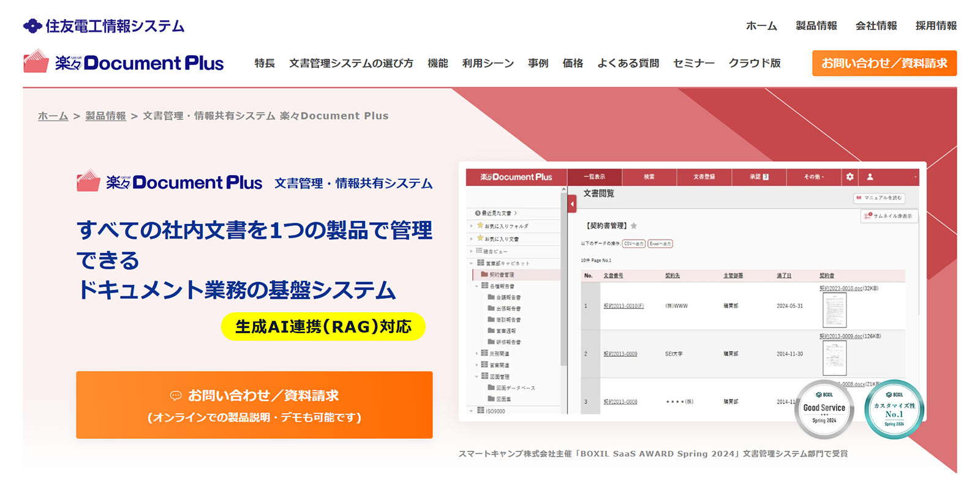Select the 営業週報 folder icon
The image size is (980, 483).
click(491, 330)
